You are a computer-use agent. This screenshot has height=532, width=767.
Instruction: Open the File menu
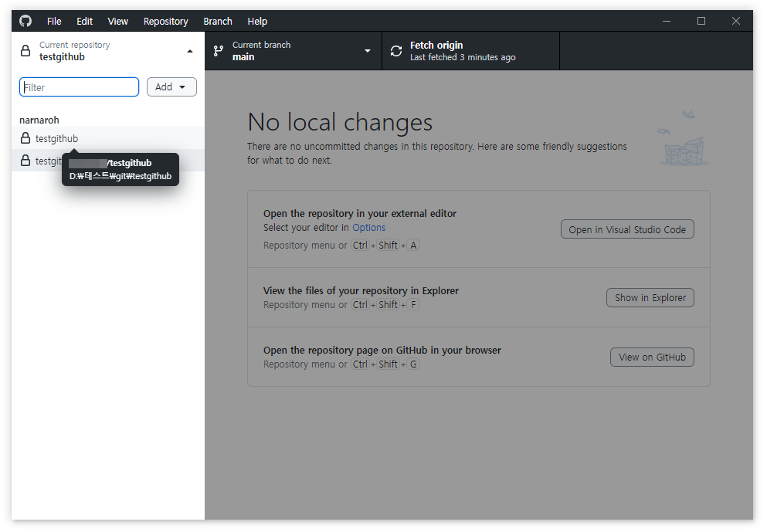pos(54,22)
